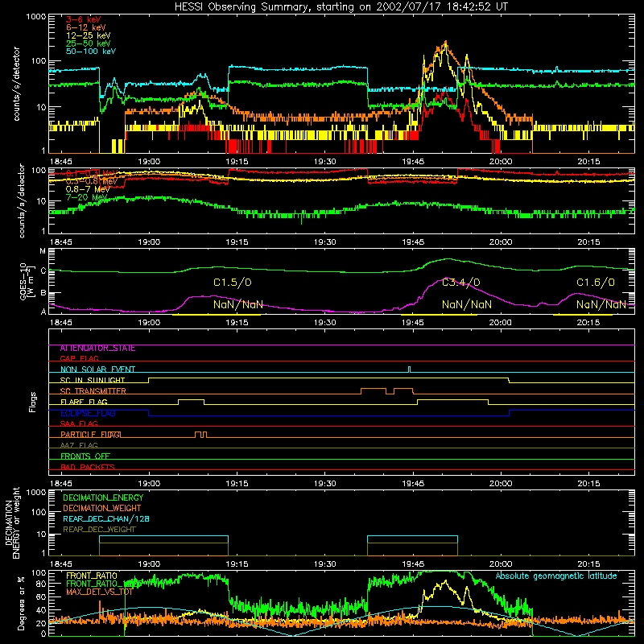Click the PARTICLE_FLAG label
Screen dimensions: 644x644
point(91,435)
